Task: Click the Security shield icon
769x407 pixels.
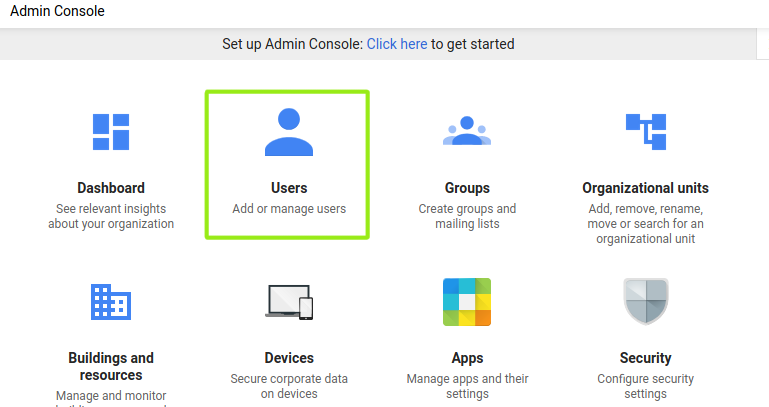Action: pos(645,301)
